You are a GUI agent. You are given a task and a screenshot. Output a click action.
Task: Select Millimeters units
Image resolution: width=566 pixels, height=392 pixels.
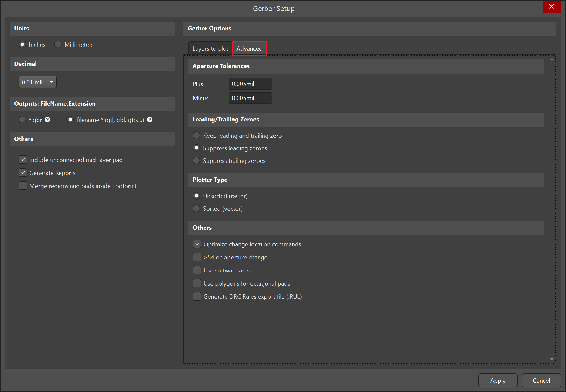tap(58, 45)
